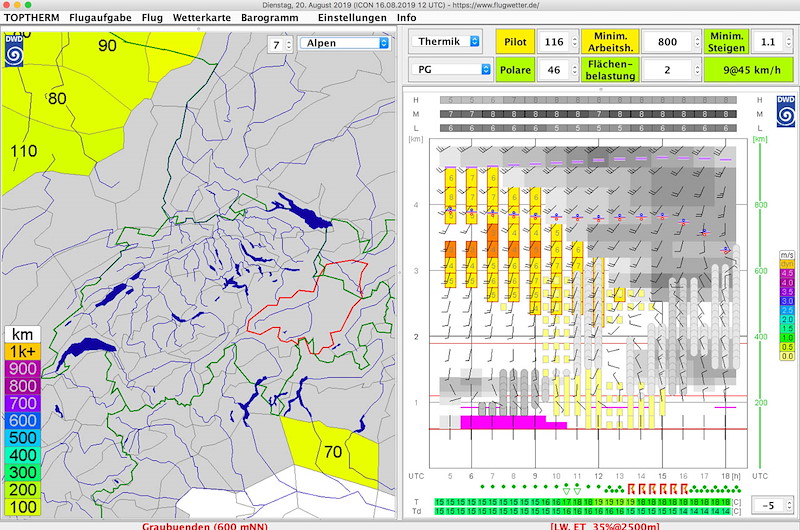The width and height of the screenshot is (800, 530).
Task: Click the DWD logo on the map
Action: point(14,51)
